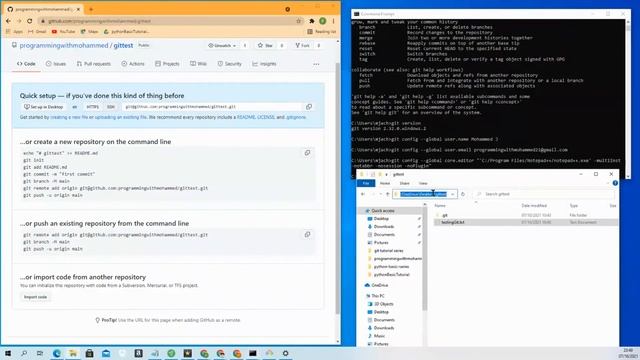Open the Chrome three-dot menu
640x360 pixels.
tap(333, 21)
